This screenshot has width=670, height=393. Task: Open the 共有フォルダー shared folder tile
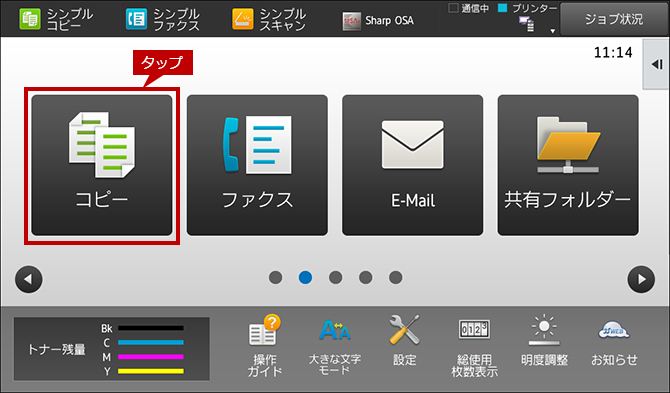coord(568,165)
